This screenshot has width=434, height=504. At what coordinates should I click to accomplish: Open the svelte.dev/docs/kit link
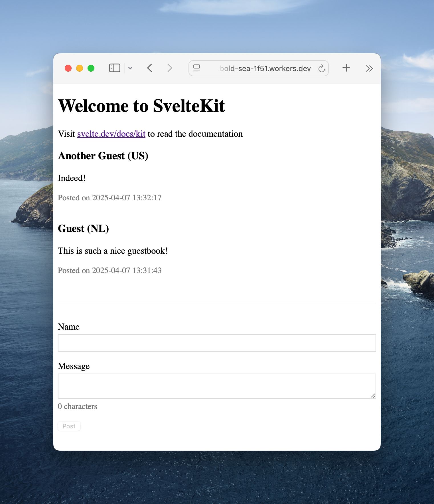[x=111, y=134]
